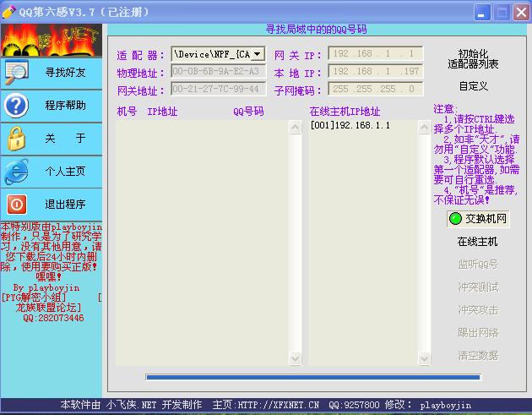Image resolution: width=532 pixels, height=415 pixels.
Task: Click the 监听QQ号 button
Action: point(478,265)
